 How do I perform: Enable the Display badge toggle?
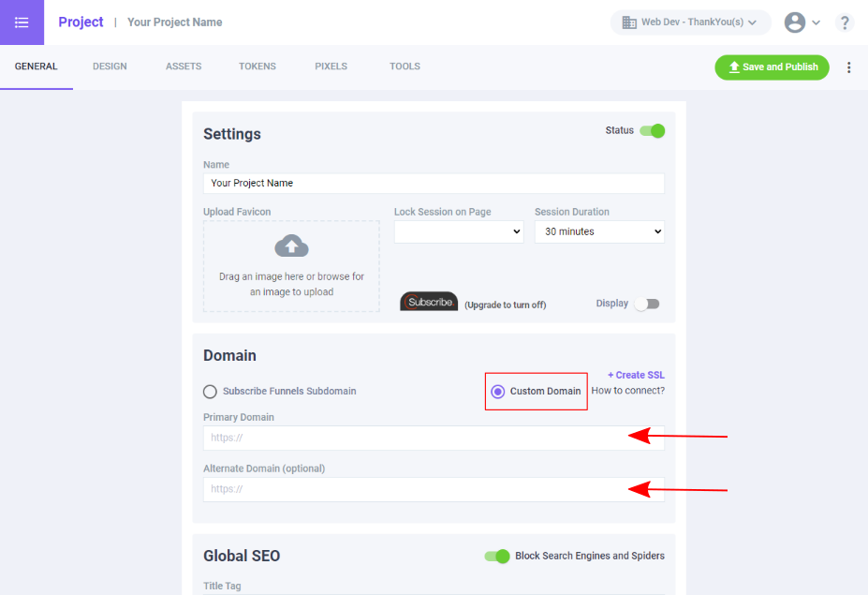pos(646,304)
